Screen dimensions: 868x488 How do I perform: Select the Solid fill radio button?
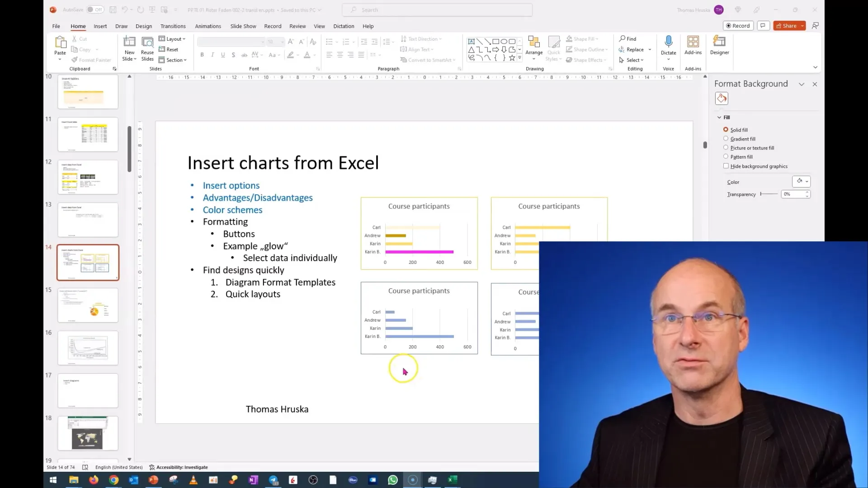coord(726,129)
